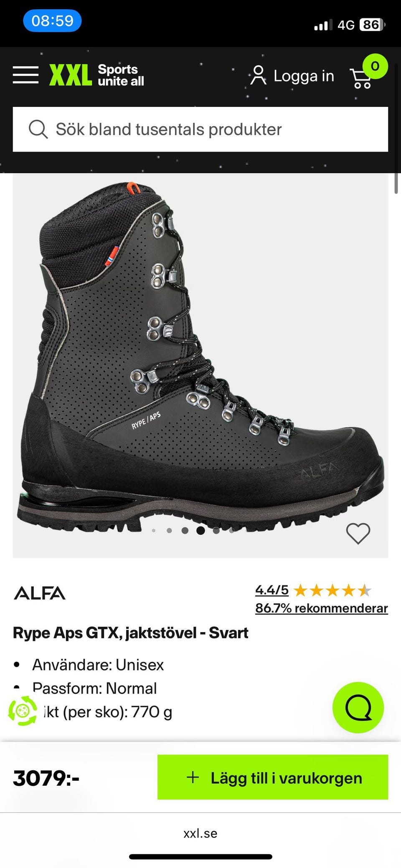Open the 4.4/5 rating link
Image resolution: width=401 pixels, height=868 pixels.
272,590
